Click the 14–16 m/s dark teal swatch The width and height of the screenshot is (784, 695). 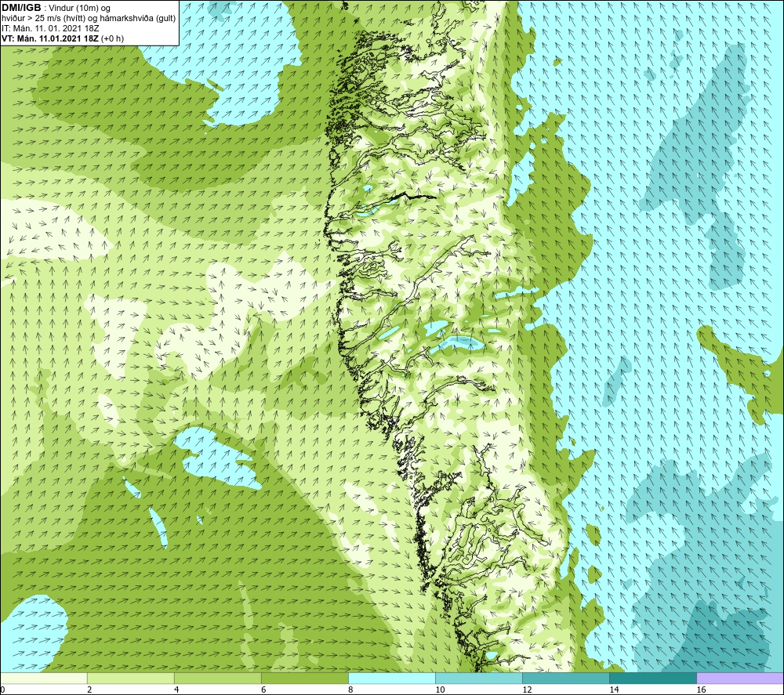652,678
